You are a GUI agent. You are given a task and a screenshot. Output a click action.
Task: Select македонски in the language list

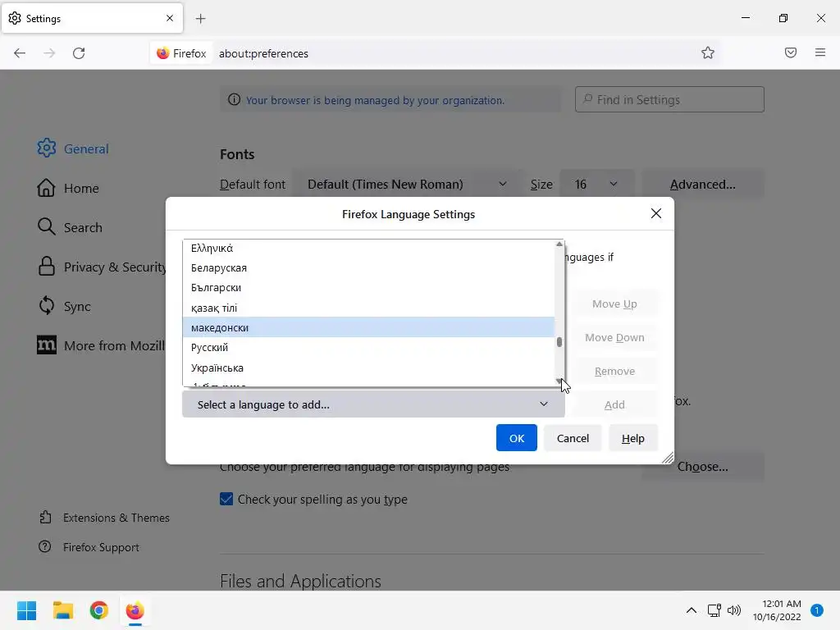coord(368,327)
